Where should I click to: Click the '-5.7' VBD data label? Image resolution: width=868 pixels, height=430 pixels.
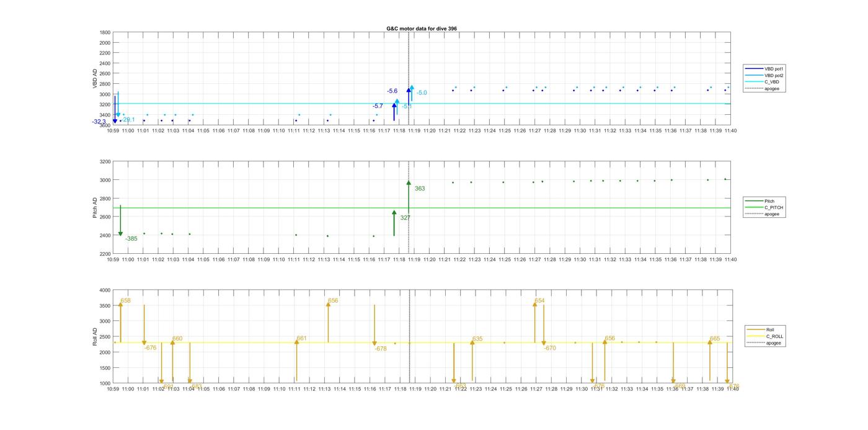pyautogui.click(x=378, y=106)
